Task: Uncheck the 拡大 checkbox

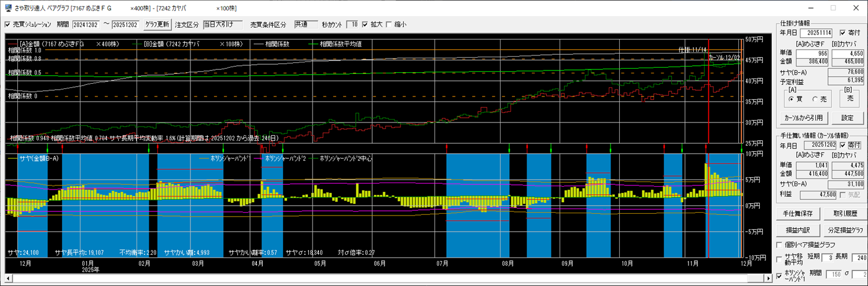Action: tap(365, 25)
